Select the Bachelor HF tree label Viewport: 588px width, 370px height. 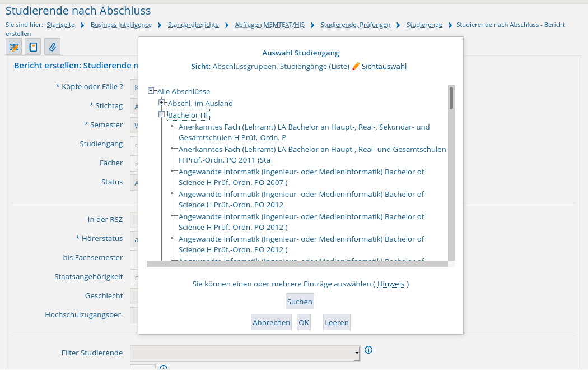[189, 115]
